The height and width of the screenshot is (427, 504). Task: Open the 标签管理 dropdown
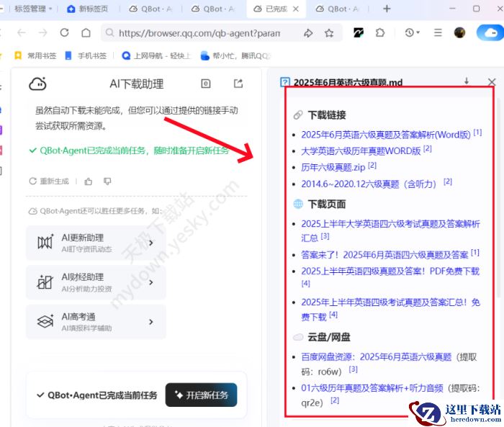coord(33,9)
